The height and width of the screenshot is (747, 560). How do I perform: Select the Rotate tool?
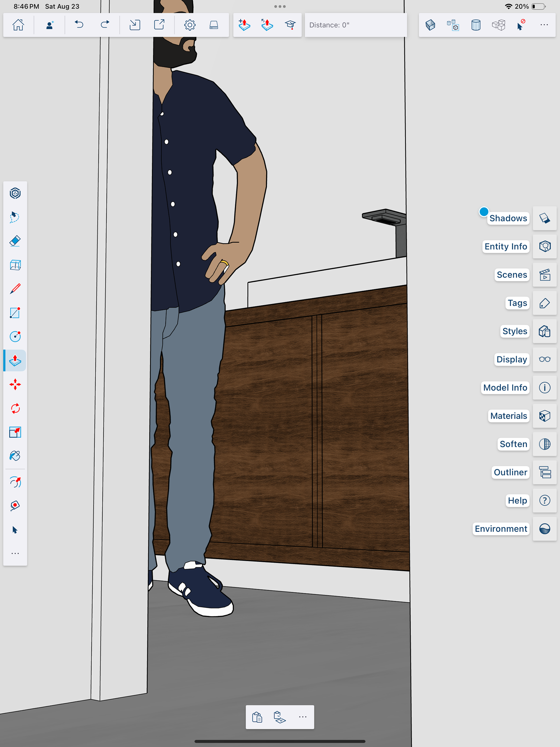pos(15,408)
